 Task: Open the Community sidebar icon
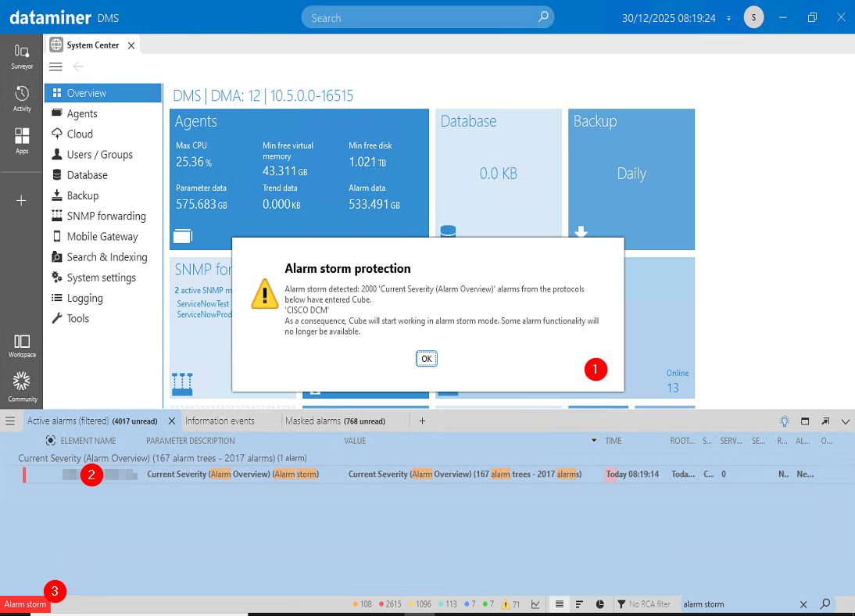click(x=22, y=386)
